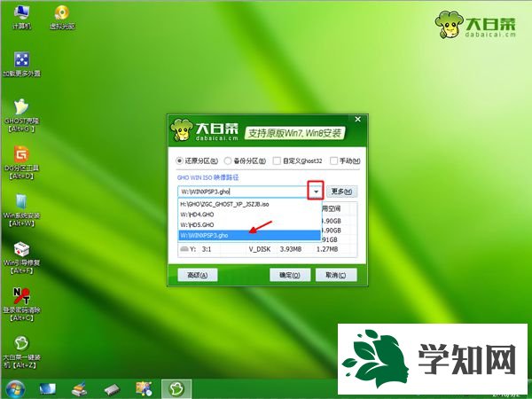The height and width of the screenshot is (399, 532).
Task: Launch the 加载更多外置 desktop shortcut
Action: click(x=21, y=64)
